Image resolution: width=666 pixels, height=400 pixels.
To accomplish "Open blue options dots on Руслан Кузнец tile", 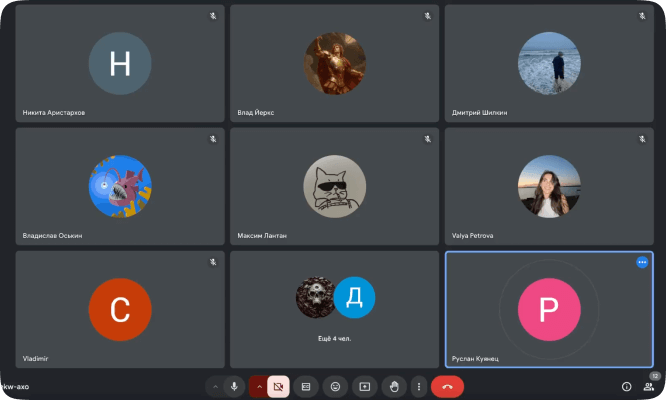I will pyautogui.click(x=642, y=262).
